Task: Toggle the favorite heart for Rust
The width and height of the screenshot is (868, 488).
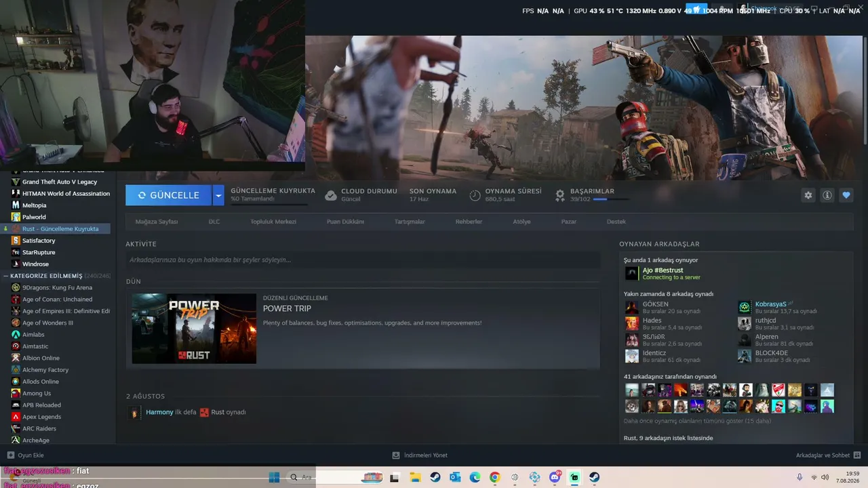Action: (846, 195)
